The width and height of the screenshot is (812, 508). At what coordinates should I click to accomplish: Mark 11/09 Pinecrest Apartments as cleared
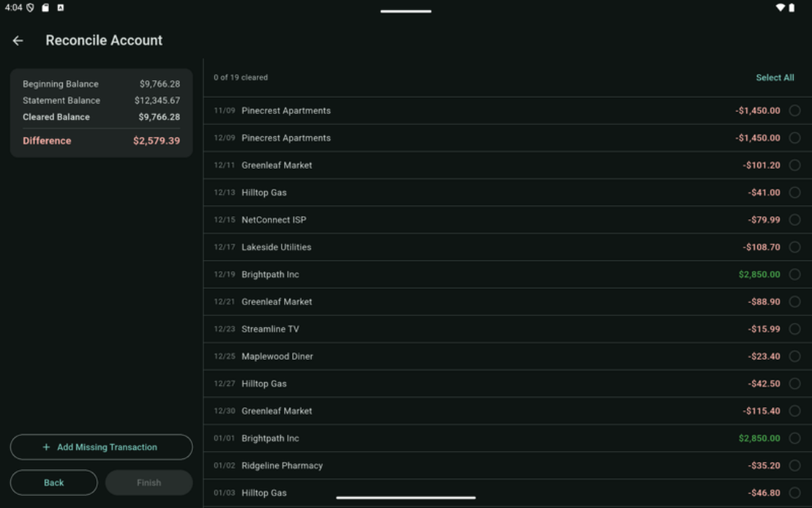click(794, 111)
